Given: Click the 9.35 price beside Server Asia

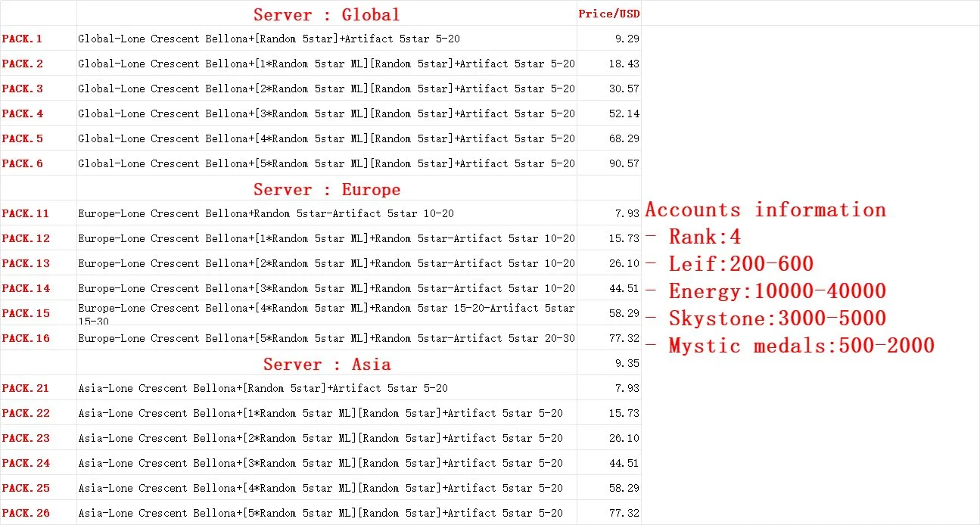Looking at the screenshot, I should 608,363.
